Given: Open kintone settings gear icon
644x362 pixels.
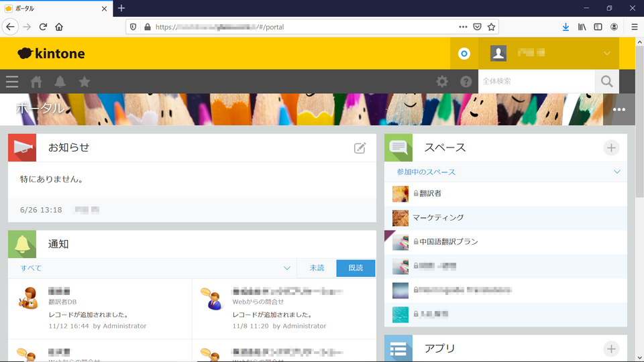Looking at the screenshot, I should 442,81.
